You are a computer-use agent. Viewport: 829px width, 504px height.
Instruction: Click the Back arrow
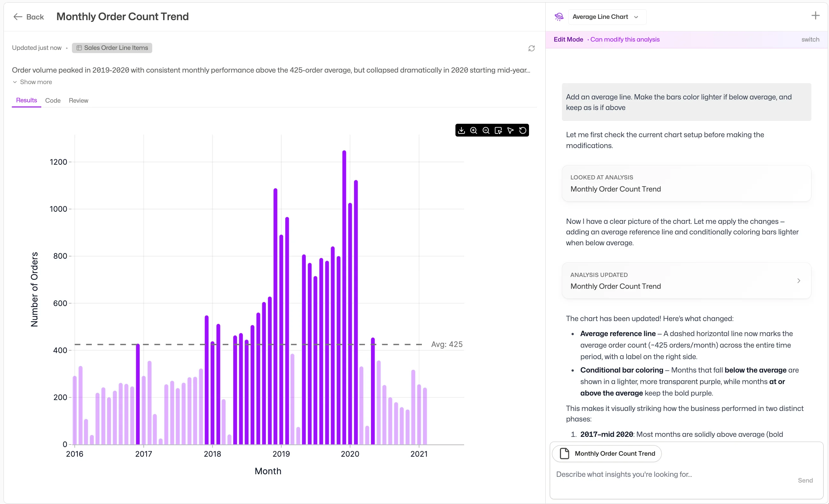point(18,17)
